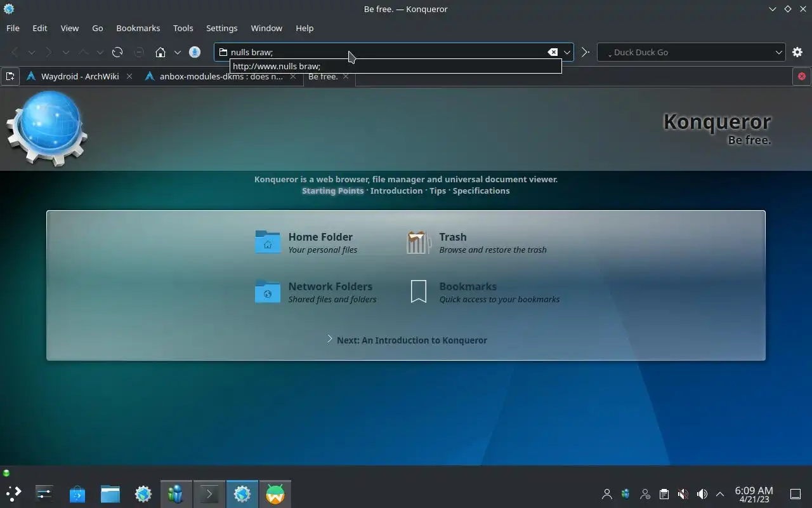Open the Bookmarks menu

click(138, 28)
